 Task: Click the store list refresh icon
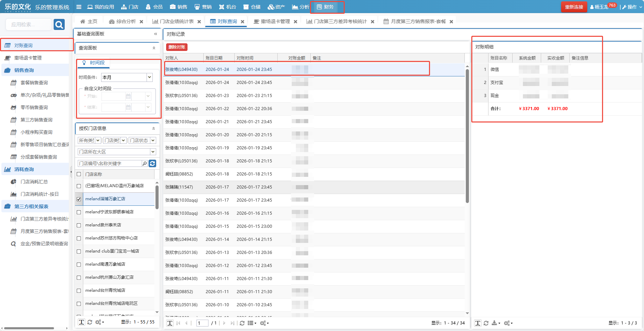[x=153, y=163]
